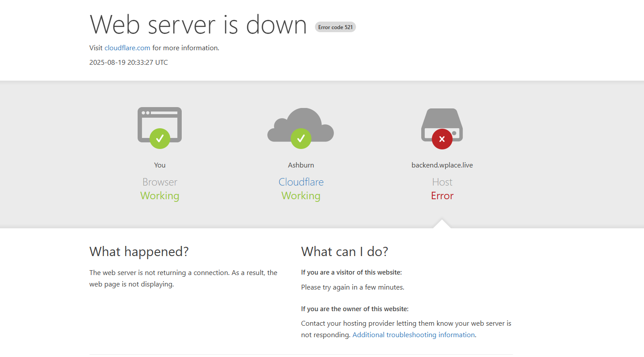Click the Web server is down heading
The width and height of the screenshot is (644, 357).
click(x=198, y=24)
